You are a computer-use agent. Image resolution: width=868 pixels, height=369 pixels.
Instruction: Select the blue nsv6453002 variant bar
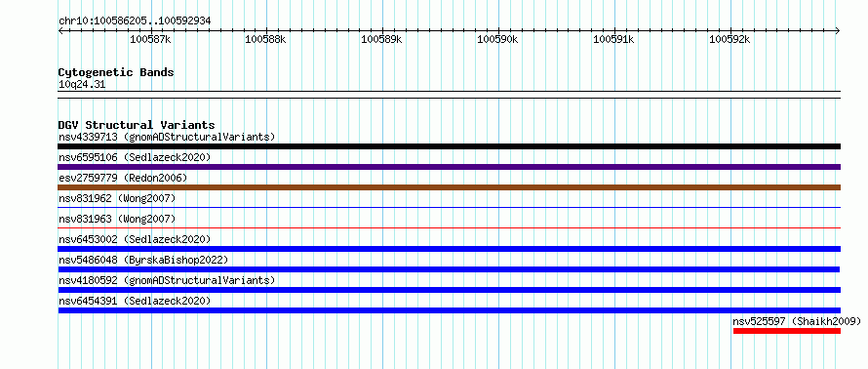(x=449, y=249)
